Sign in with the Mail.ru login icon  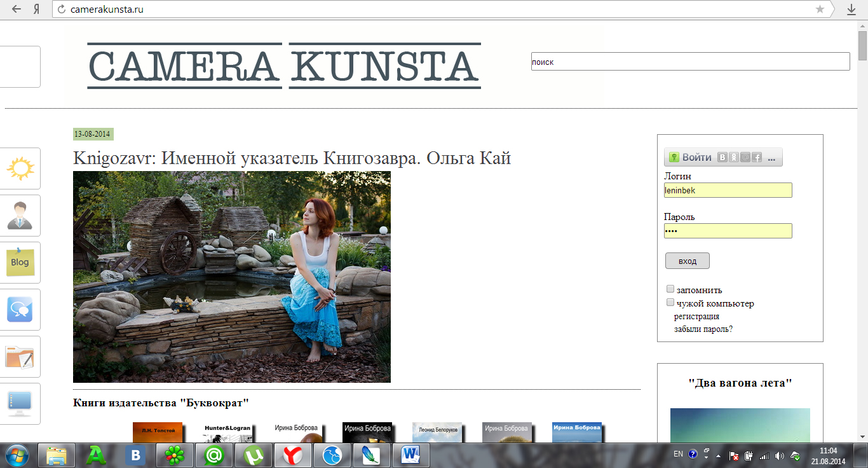(745, 157)
